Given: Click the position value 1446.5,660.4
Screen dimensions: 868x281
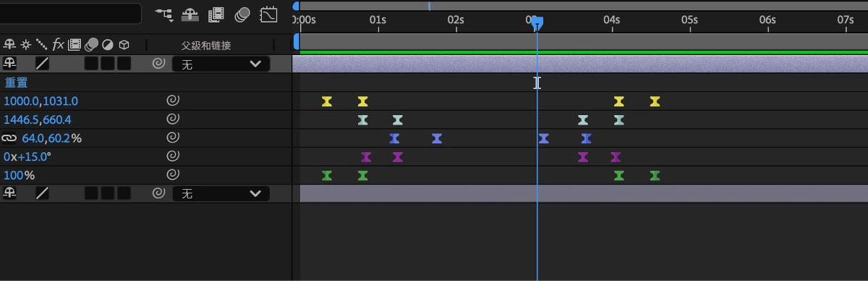Looking at the screenshot, I should point(38,119).
